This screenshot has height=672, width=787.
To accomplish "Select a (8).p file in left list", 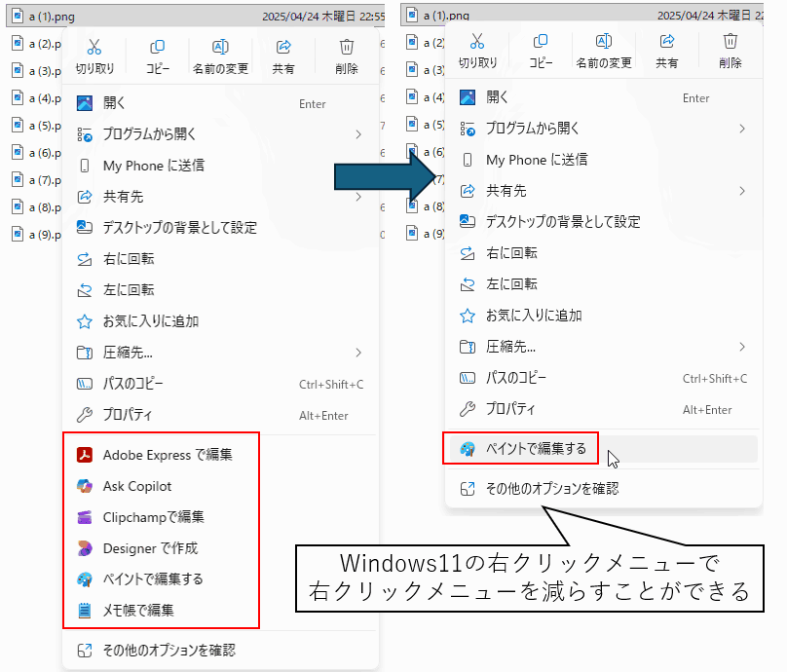I will tap(36, 207).
